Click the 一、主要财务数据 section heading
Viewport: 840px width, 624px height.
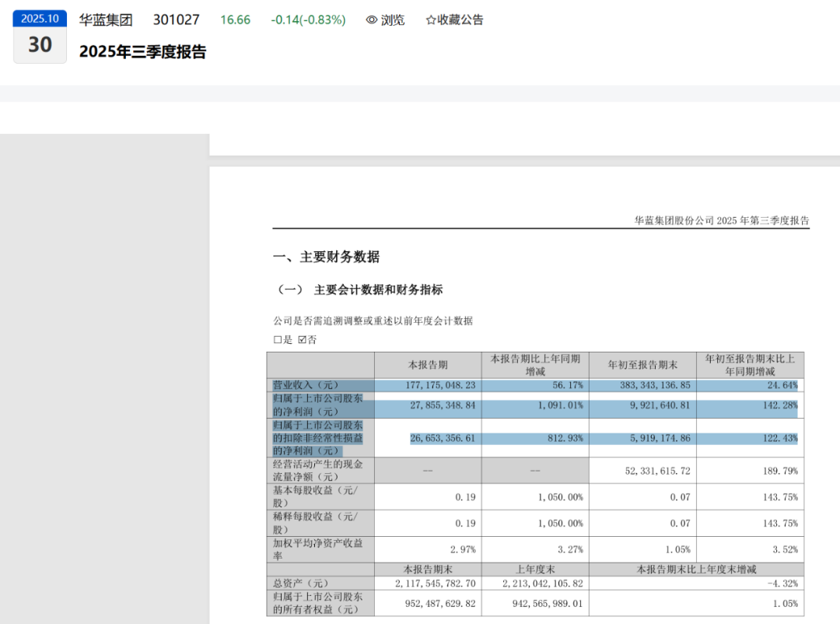327,258
